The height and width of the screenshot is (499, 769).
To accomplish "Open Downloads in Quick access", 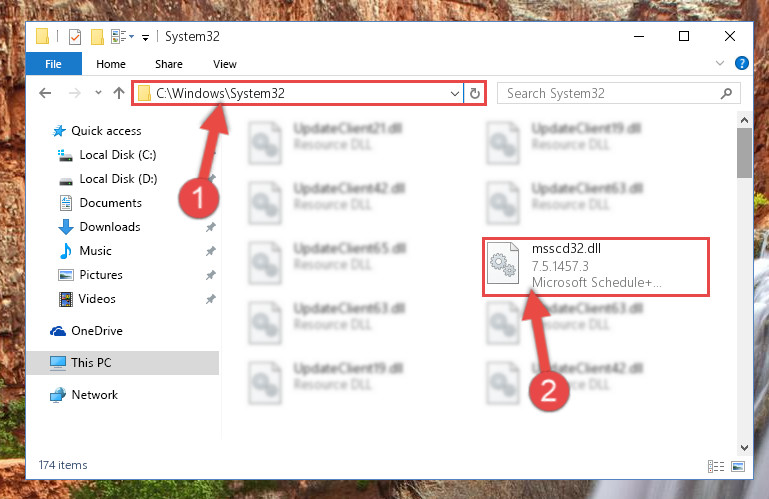I will 110,227.
